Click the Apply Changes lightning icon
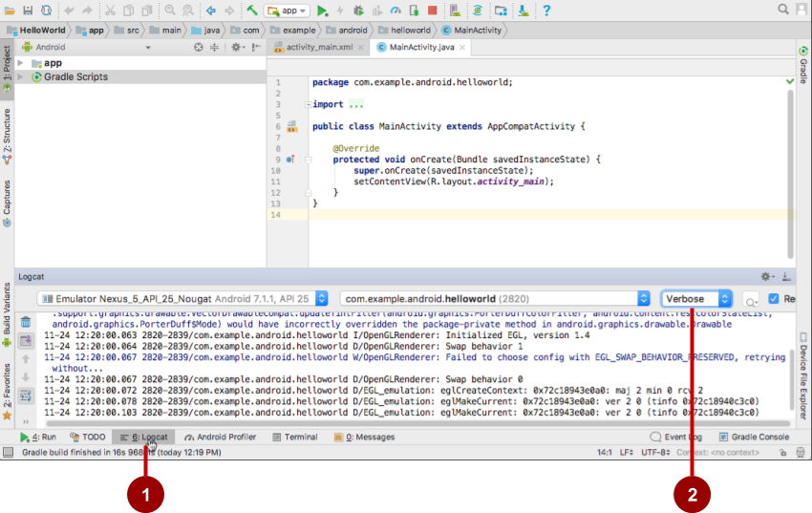The width and height of the screenshot is (812, 513). (340, 11)
